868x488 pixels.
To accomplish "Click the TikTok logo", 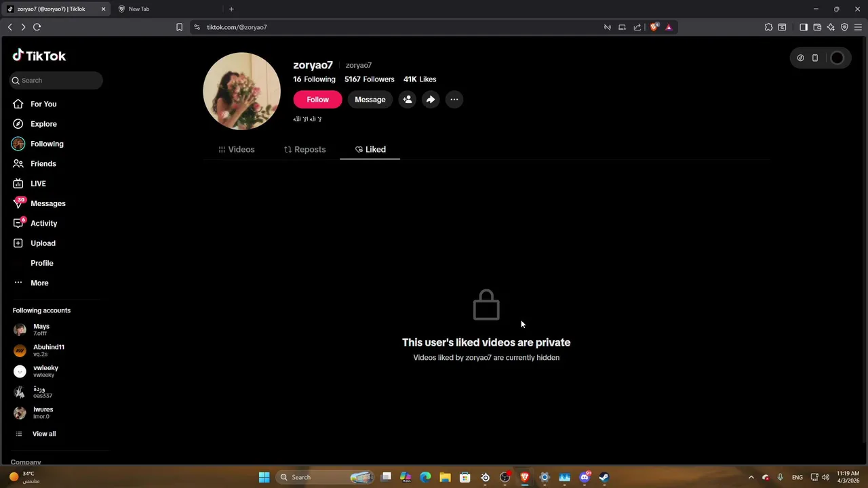I will click(x=39, y=56).
